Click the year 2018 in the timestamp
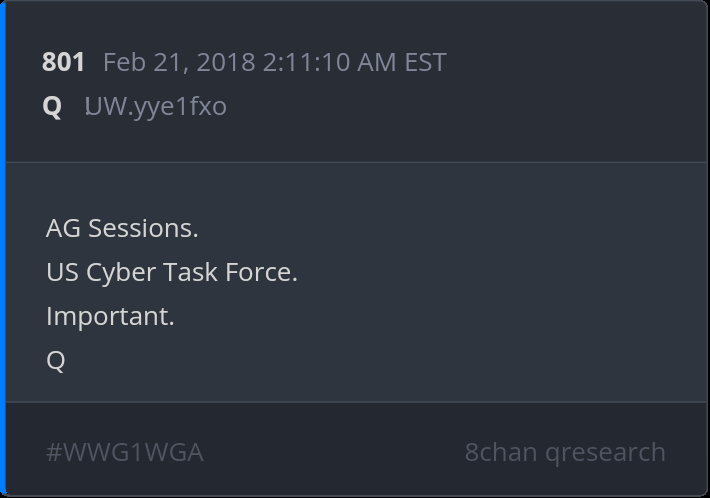The width and height of the screenshot is (710, 498). (226, 62)
